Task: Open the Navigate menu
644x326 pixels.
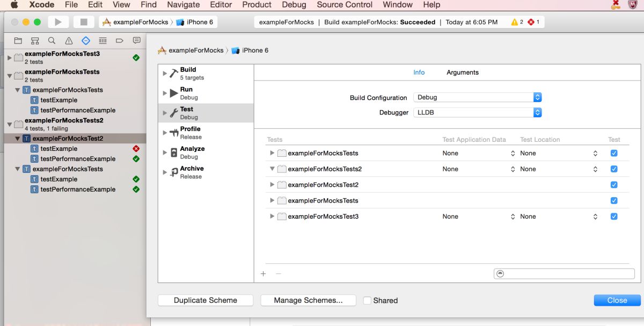Action: click(184, 5)
